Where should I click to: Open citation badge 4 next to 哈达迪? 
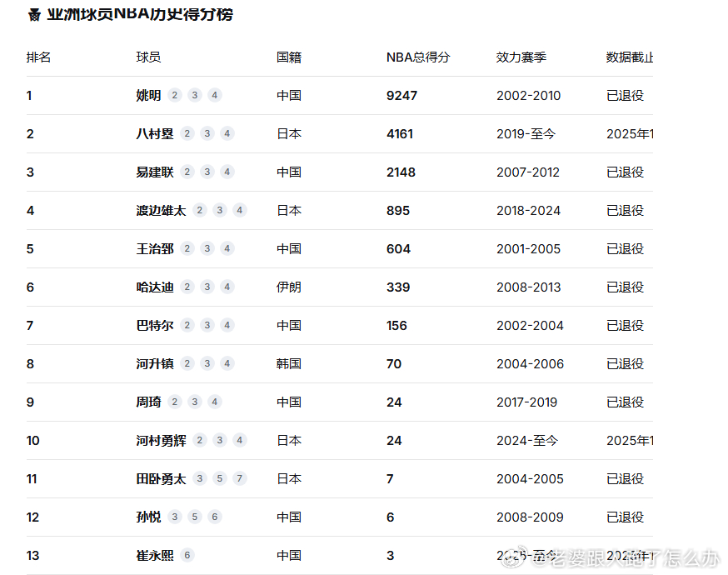pyautogui.click(x=227, y=287)
